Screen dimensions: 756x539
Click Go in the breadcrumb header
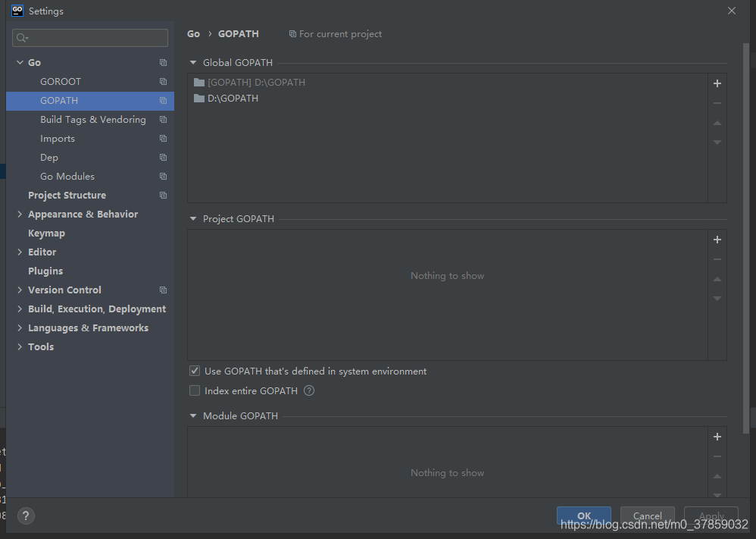(x=193, y=34)
